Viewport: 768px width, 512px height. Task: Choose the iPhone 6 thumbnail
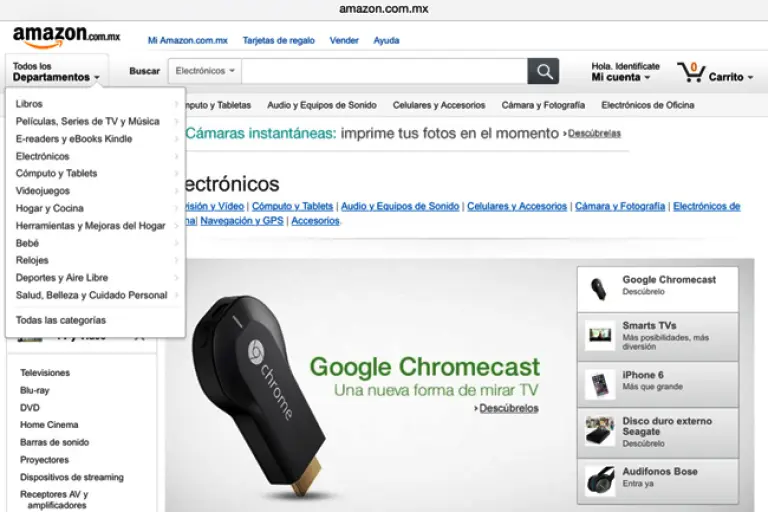pyautogui.click(x=600, y=383)
